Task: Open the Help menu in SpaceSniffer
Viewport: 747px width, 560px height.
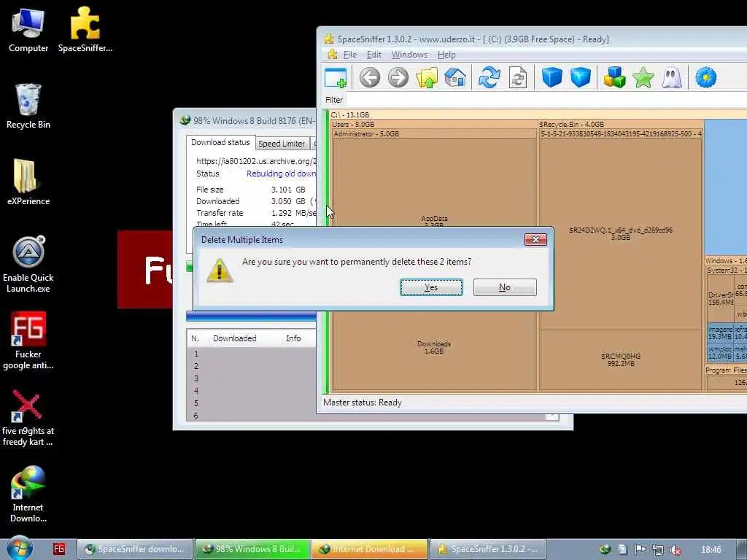Action: [x=446, y=55]
